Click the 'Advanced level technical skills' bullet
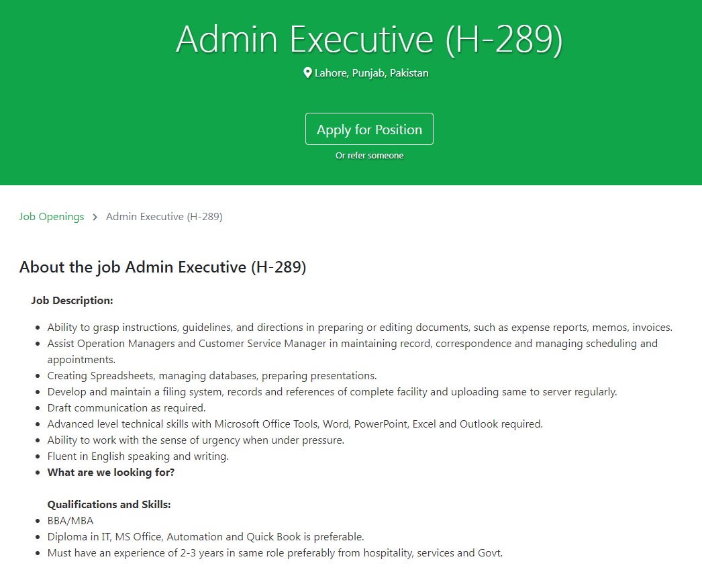This screenshot has width=702, height=588. click(295, 424)
